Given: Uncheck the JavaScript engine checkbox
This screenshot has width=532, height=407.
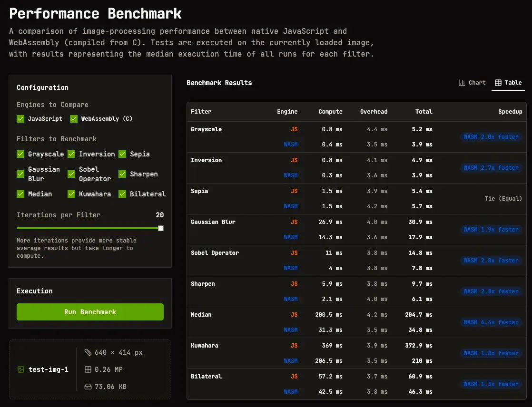Looking at the screenshot, I should [20, 118].
